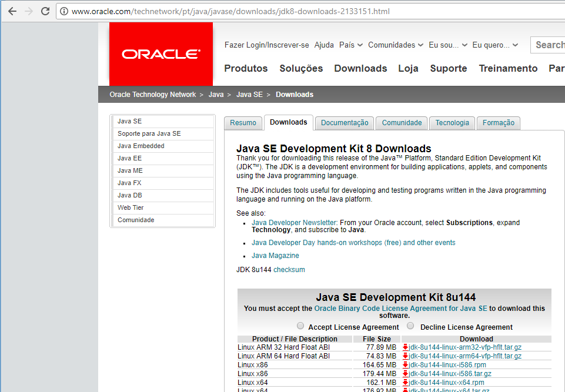Open Web Tier in sidebar
Image resolution: width=565 pixels, height=392 pixels.
163,207
